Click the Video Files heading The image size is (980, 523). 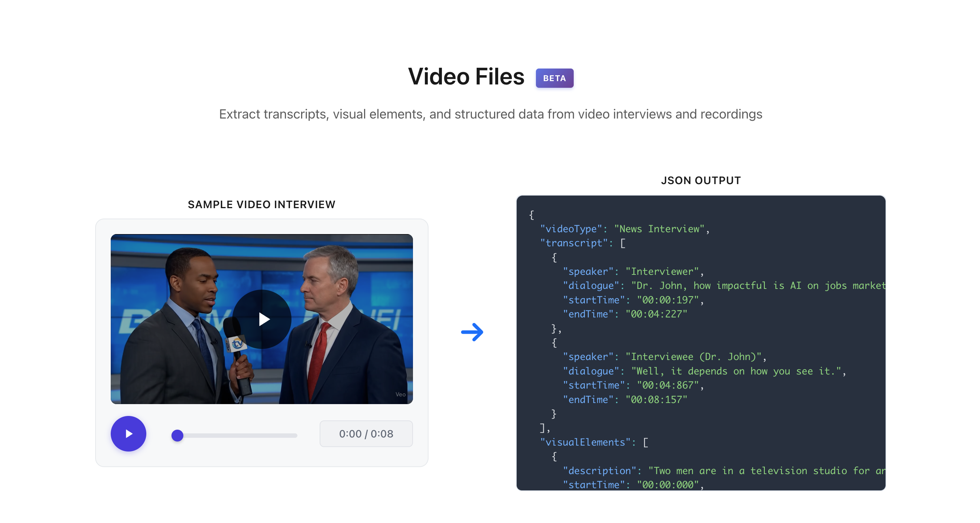(x=466, y=77)
